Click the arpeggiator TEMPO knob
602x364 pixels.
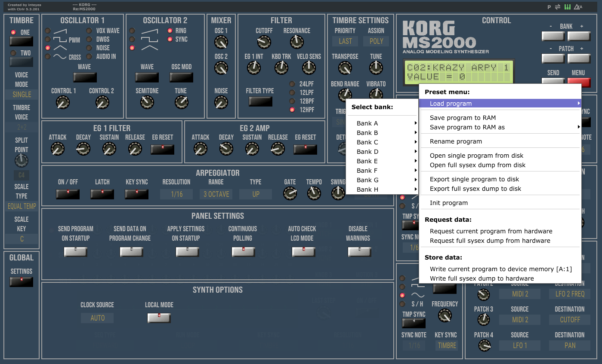(x=314, y=193)
